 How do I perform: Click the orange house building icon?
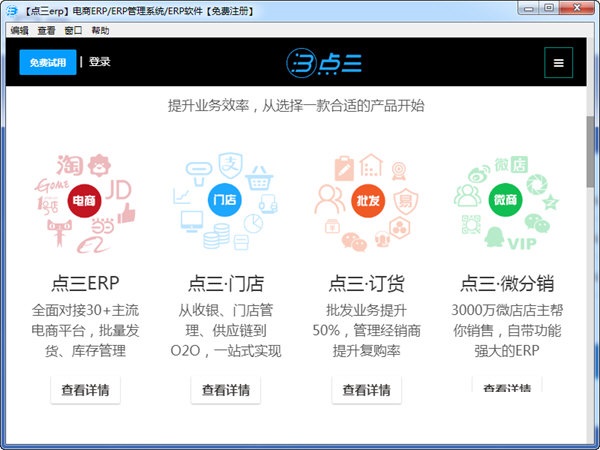371,165
